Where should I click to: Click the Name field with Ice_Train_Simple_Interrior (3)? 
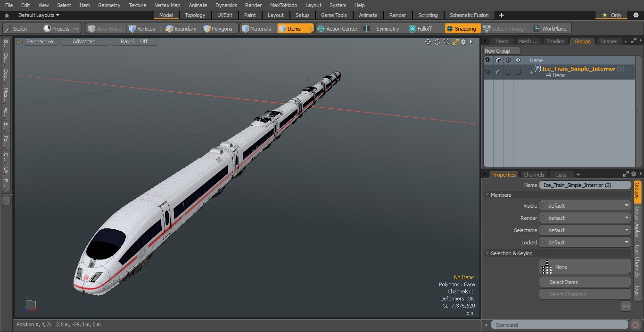click(585, 185)
